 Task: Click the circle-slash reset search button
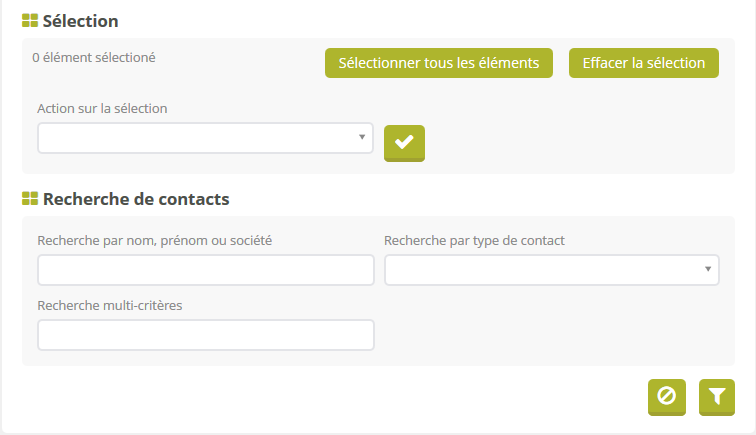[x=666, y=396]
